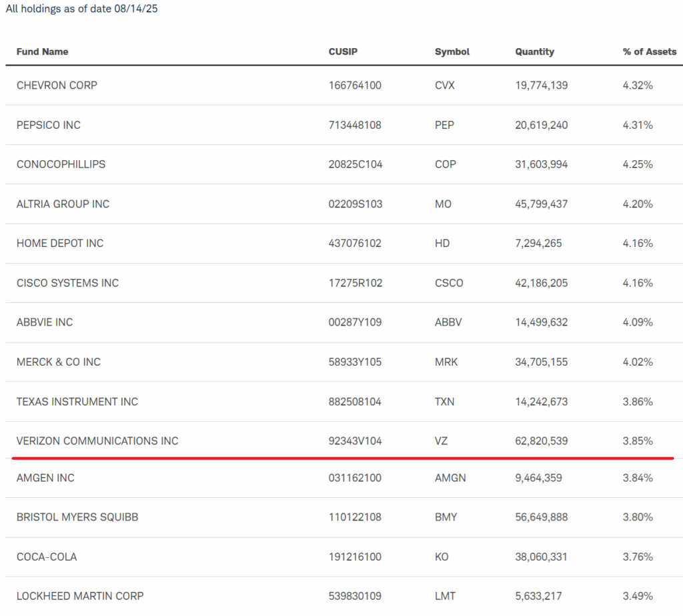Click the CUSIP column header
This screenshot has height=616, width=683.
click(x=343, y=51)
